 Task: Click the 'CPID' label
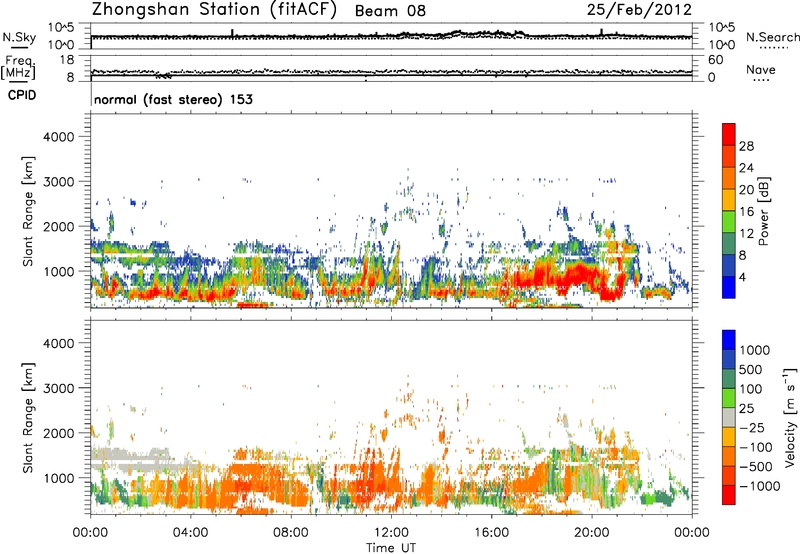(x=22, y=95)
